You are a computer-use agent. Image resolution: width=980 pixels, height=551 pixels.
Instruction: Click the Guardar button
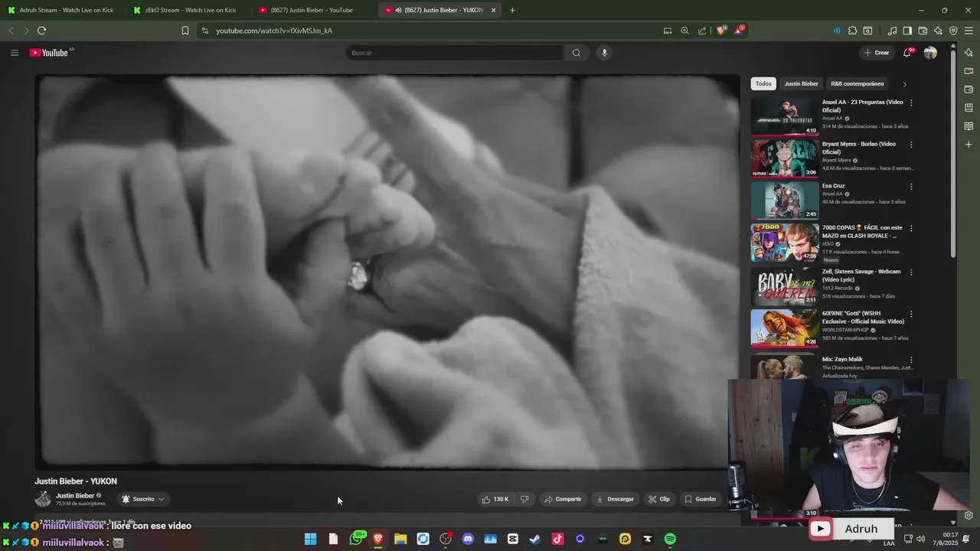click(701, 499)
